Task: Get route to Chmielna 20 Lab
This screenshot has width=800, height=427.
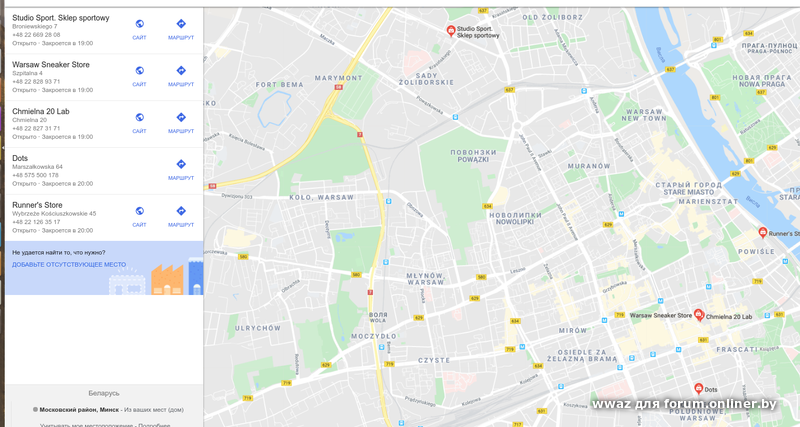Action: (x=181, y=123)
